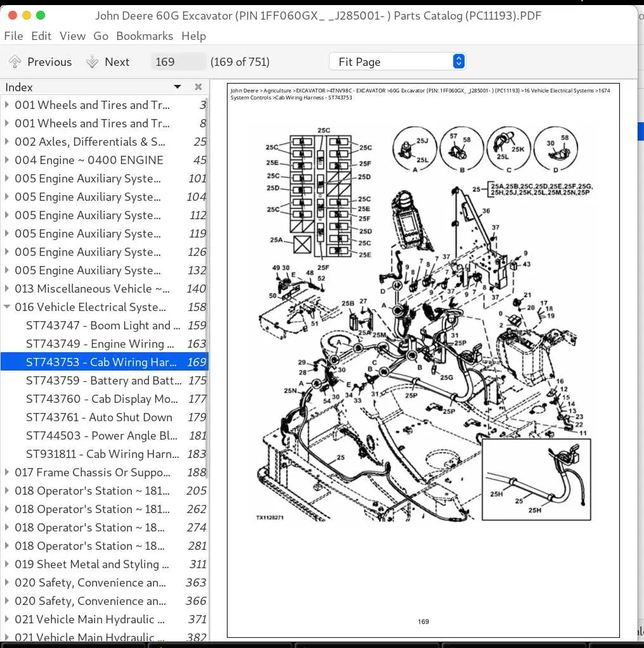Select 020 Safety, Convenience page 366 entry
The image size is (644, 648).
point(104,601)
